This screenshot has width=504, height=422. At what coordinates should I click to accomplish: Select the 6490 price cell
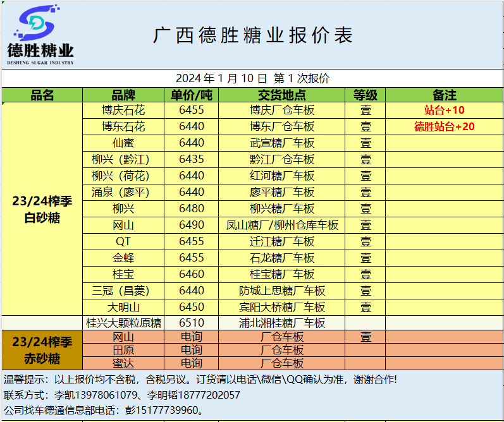click(192, 225)
